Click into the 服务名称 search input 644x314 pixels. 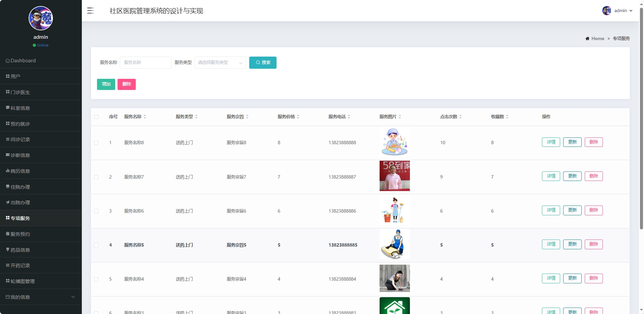[x=146, y=63]
